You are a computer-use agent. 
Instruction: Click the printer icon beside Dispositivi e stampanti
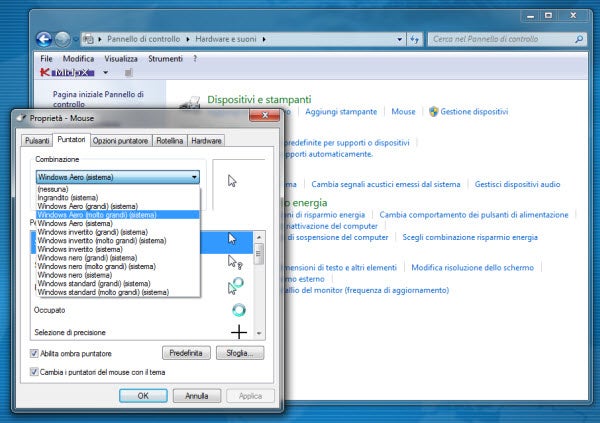pos(191,103)
